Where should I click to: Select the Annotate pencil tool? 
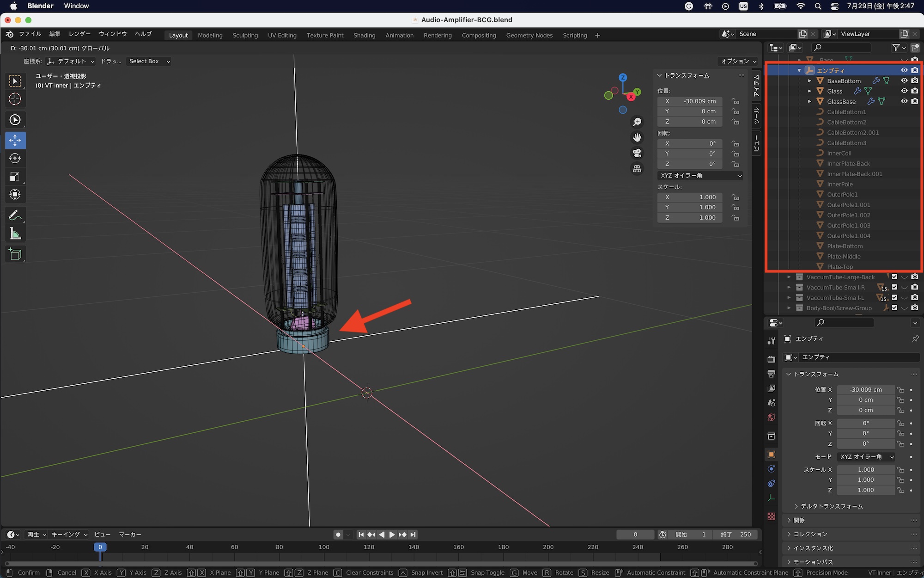tap(15, 215)
